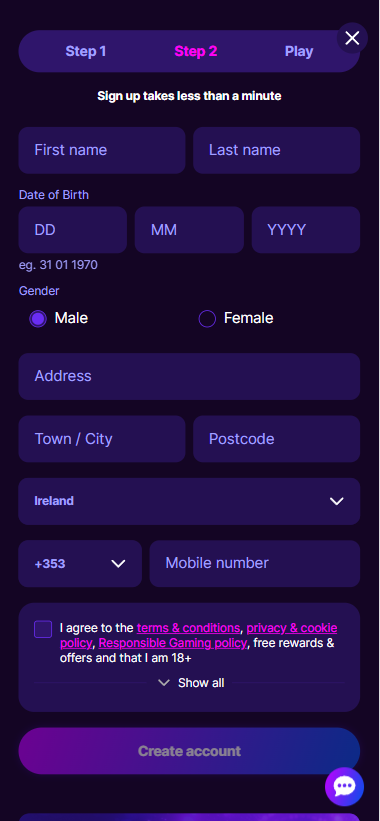Select the Male gender option

(x=59, y=318)
